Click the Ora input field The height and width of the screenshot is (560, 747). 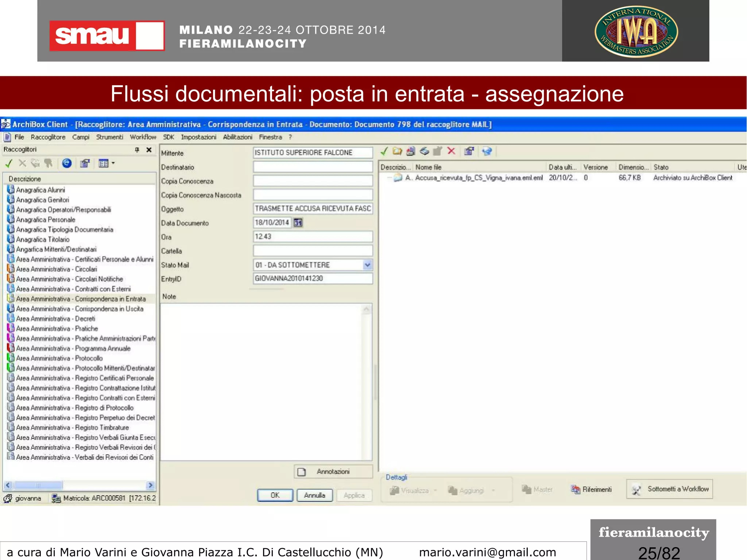[x=313, y=236]
